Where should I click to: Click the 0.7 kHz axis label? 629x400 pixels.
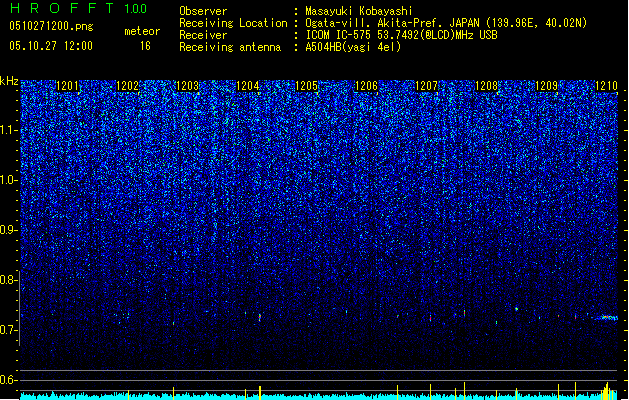9,330
